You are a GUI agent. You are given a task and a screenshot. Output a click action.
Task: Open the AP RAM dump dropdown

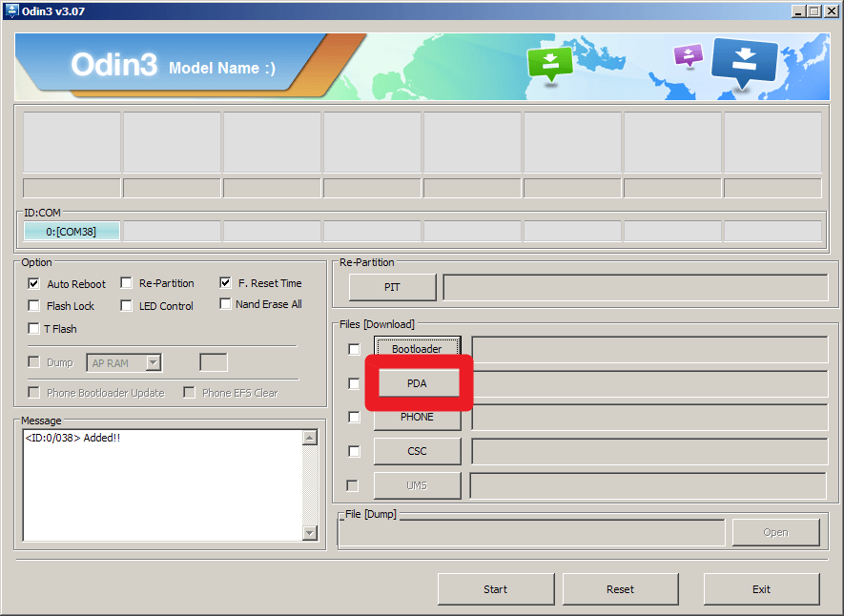click(x=154, y=363)
